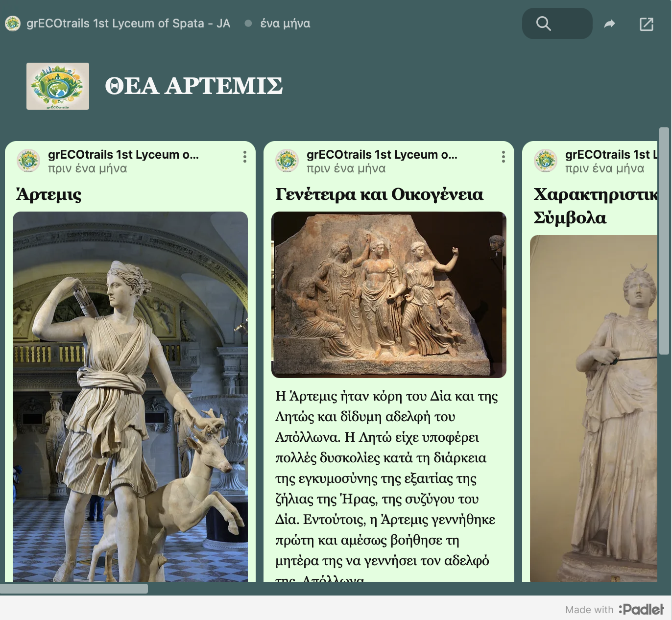This screenshot has width=672, height=620.
Task: Click author avatar on Γενέτειρα και Οικογένεια post
Action: click(287, 161)
